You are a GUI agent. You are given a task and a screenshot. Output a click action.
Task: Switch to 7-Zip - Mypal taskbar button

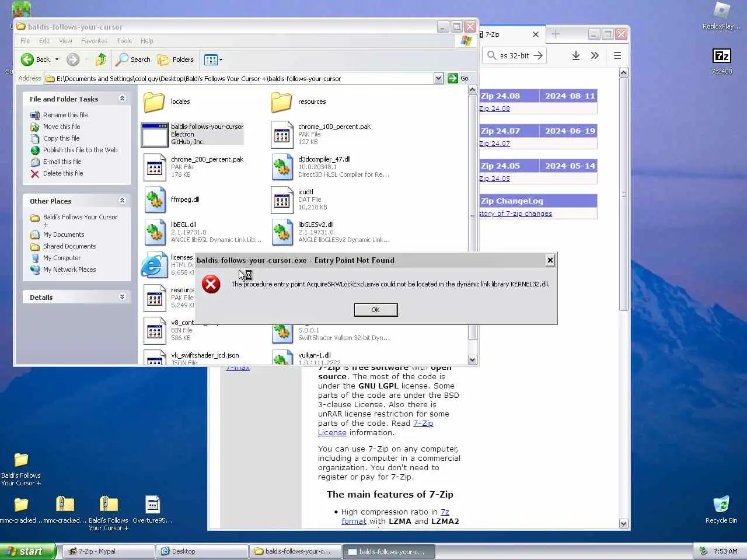coord(109,551)
